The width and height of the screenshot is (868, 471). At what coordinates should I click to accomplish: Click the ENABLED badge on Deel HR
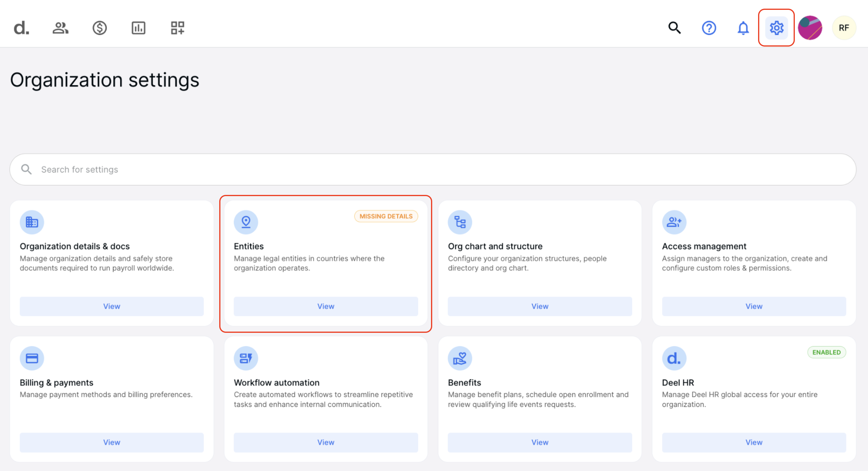826,352
